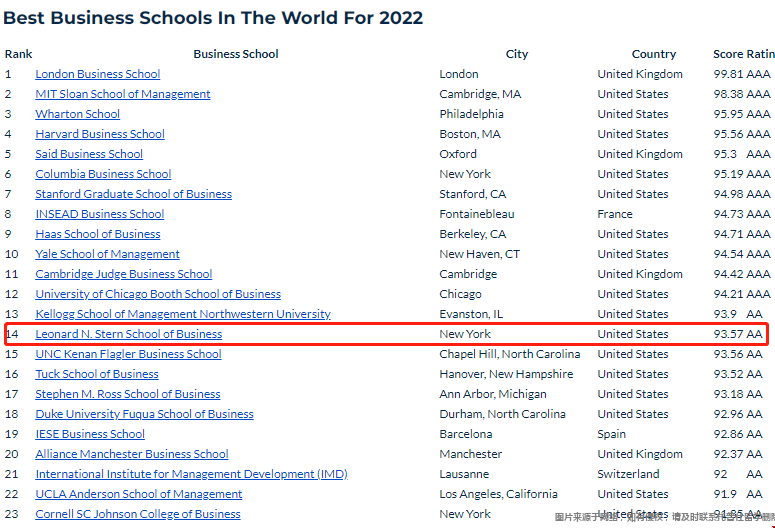Click MIT Sloan School of Management link
Screen dimensions: 775x528
123,94
